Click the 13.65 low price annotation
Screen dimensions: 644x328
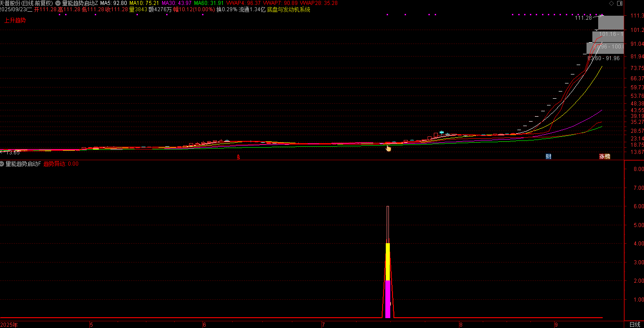point(13,153)
